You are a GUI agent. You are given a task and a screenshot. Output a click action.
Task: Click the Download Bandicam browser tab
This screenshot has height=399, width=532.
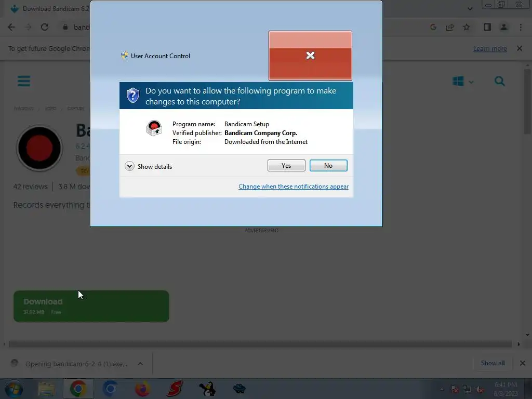50,9
